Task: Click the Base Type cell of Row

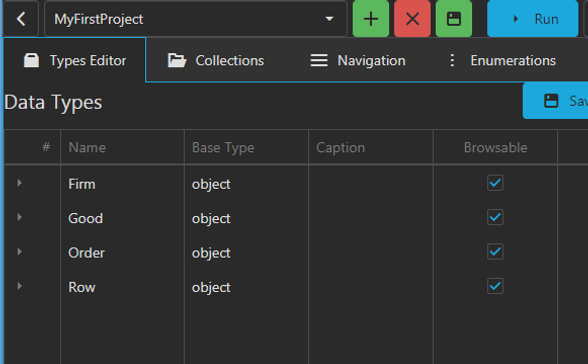Action: [246, 287]
